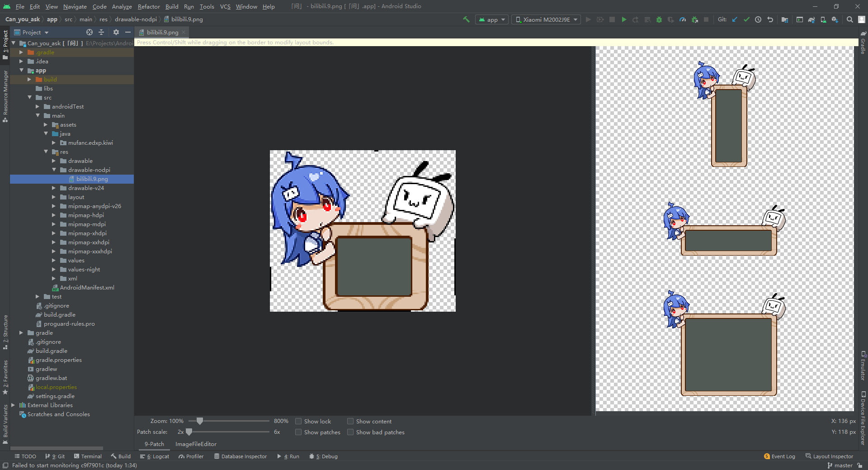
Task: Expand the mipmap-hdpi folder
Action: point(54,215)
